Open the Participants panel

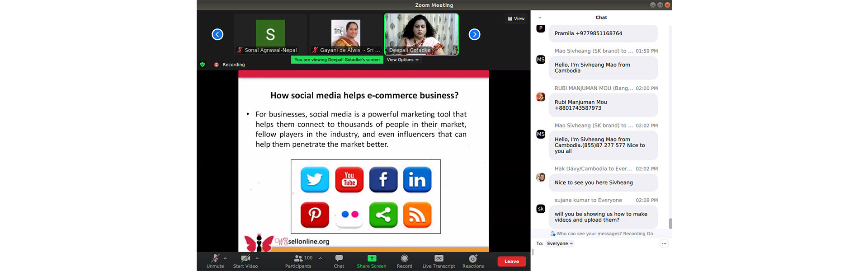coord(298,261)
